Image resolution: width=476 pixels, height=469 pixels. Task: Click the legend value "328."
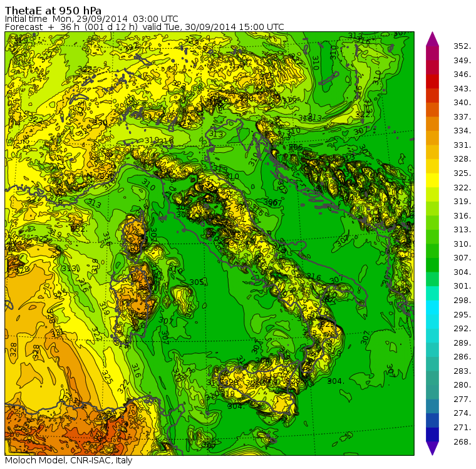pos(462,159)
